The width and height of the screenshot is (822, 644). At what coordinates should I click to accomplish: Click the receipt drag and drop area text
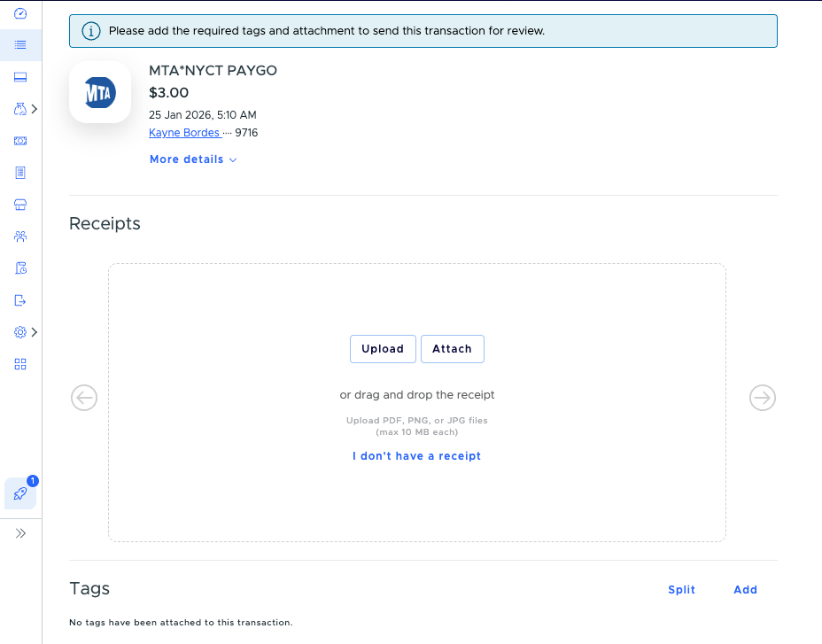[x=417, y=395]
